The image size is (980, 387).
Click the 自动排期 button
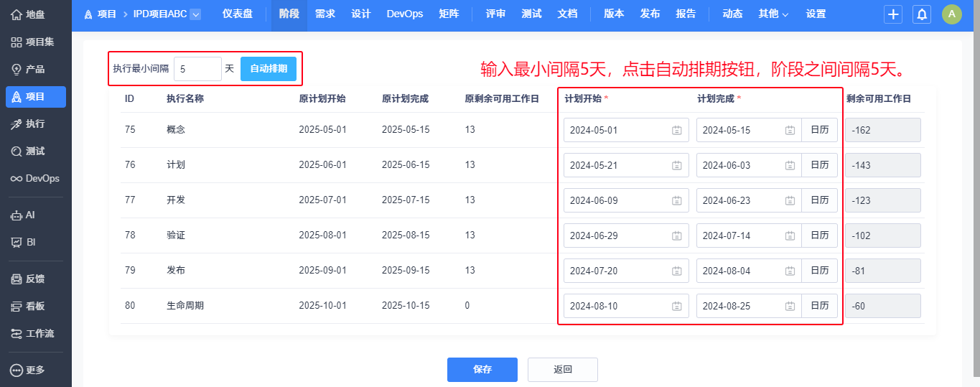269,69
